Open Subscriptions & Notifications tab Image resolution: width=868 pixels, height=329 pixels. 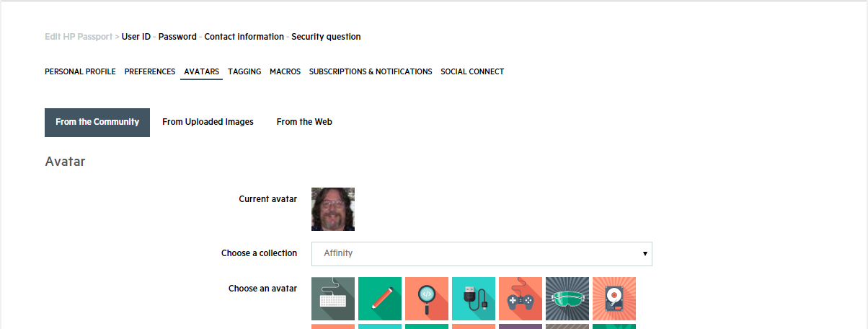click(x=371, y=71)
